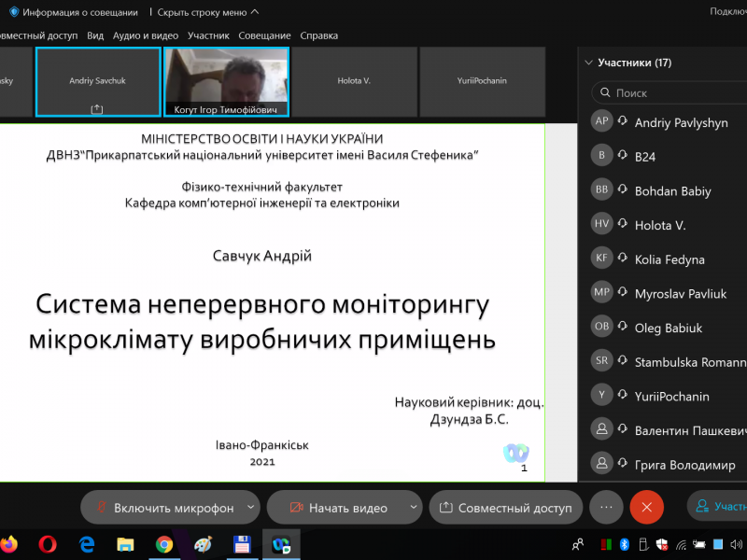Click the red leave meeting button
This screenshot has height=560, width=747.
coord(646,507)
